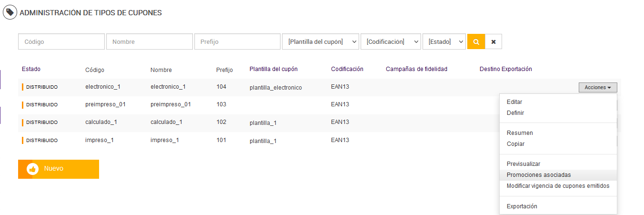Click the Exportación menu item

point(522,206)
